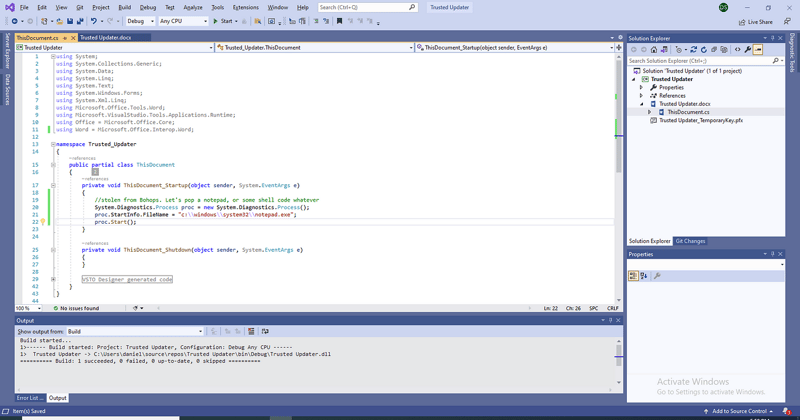Expand the ThisDocument.cs tree node
Viewport: 800px width, 420px height.
tap(649, 112)
